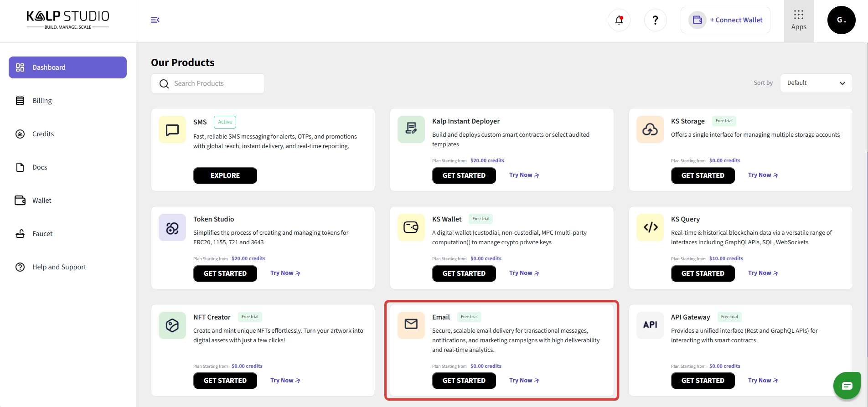Open the Apps grid launcher

[798, 21]
